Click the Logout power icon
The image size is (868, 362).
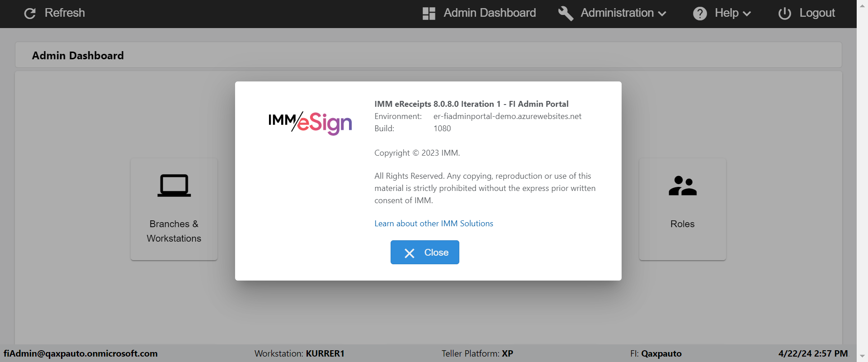click(x=784, y=14)
